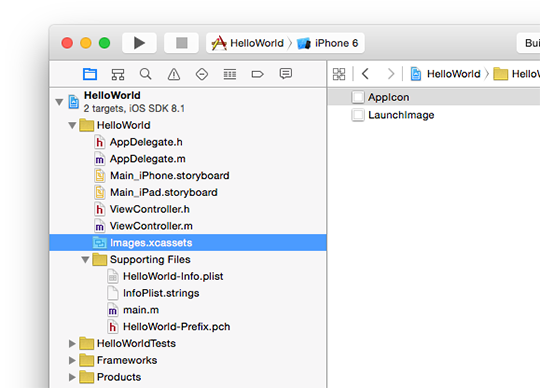
Task: Select the HelloWorld project file
Action: coord(188,102)
